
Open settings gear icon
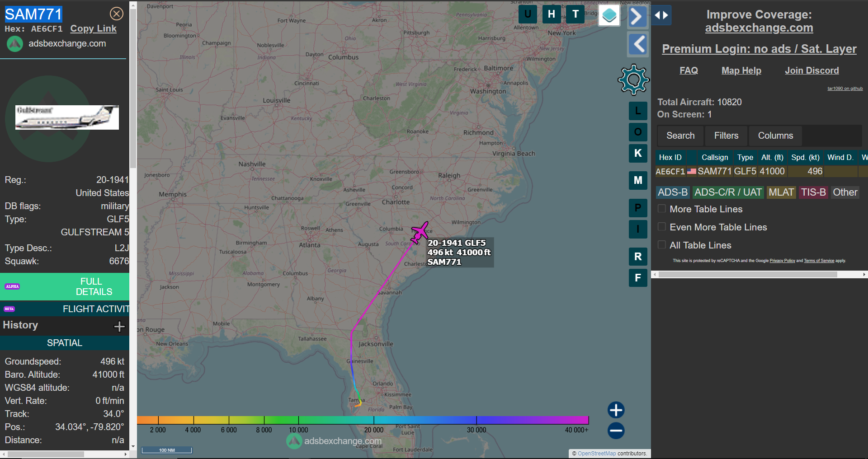[633, 80]
